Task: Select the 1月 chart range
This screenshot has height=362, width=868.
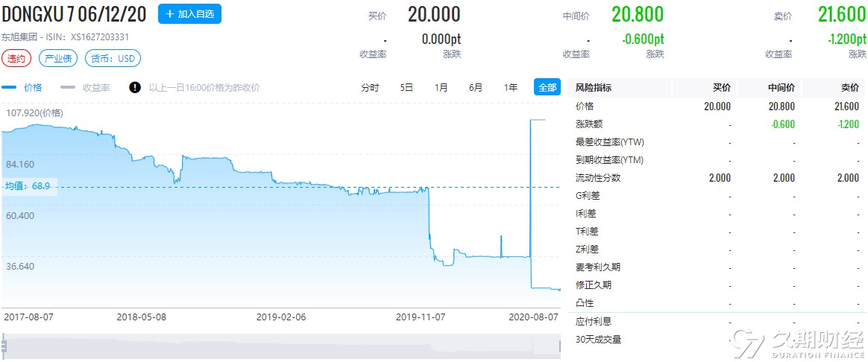Action: (x=441, y=87)
